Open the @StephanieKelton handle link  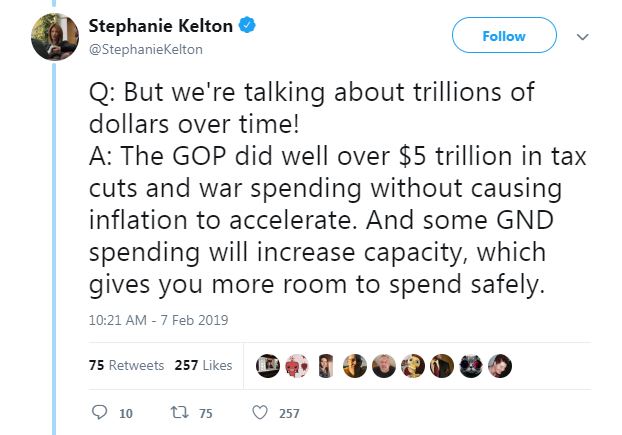(x=146, y=50)
